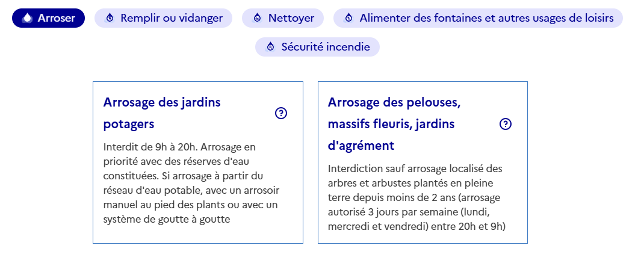Image resolution: width=644 pixels, height=263 pixels.
Task: Click the pelouses restriction description text
Action: (416, 197)
